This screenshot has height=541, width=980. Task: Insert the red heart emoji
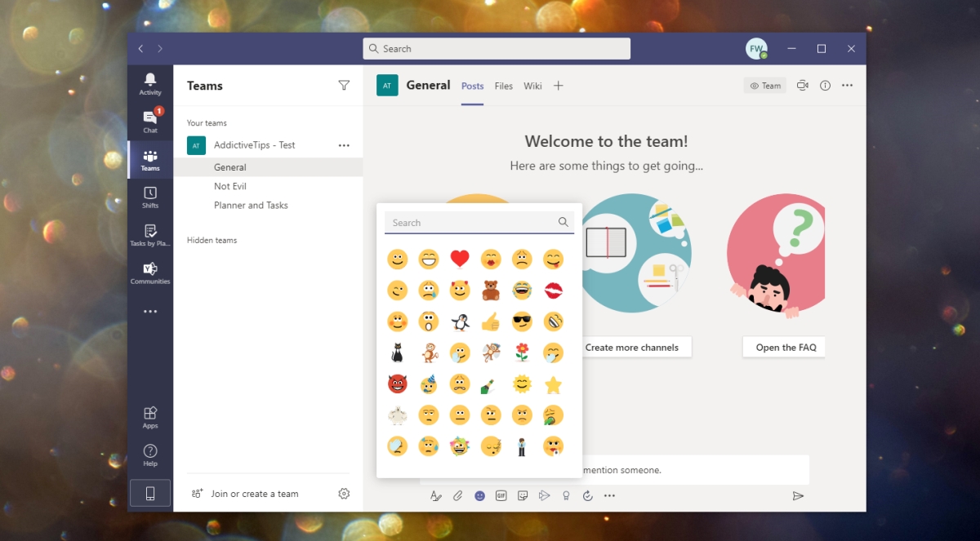pos(460,259)
